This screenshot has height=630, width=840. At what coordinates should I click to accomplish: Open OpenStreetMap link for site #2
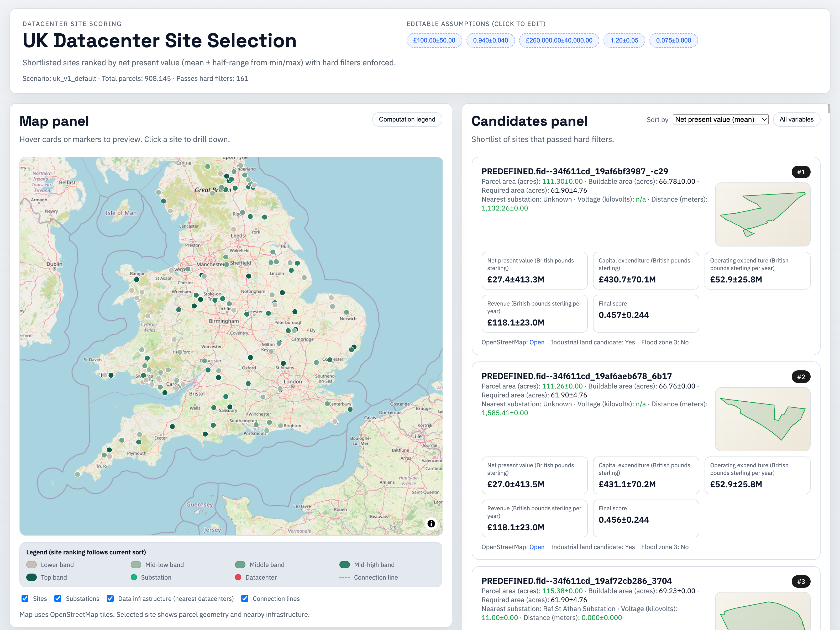tap(537, 547)
